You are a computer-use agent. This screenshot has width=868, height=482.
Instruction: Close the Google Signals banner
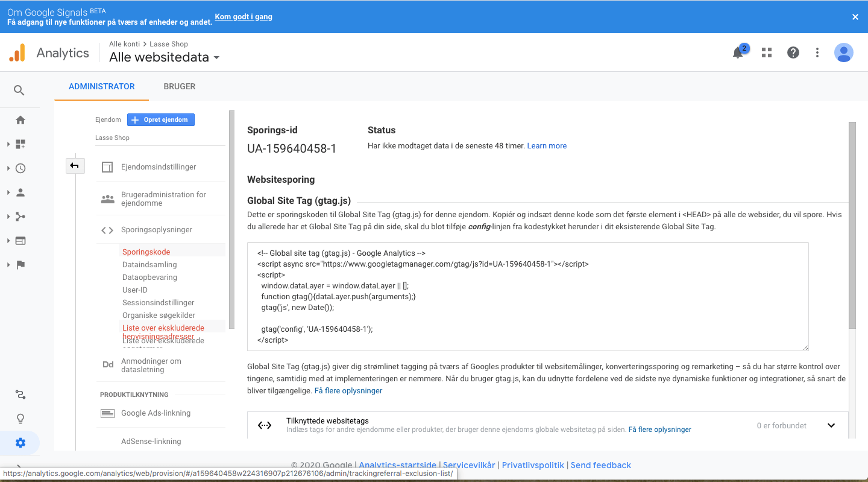[x=855, y=17]
